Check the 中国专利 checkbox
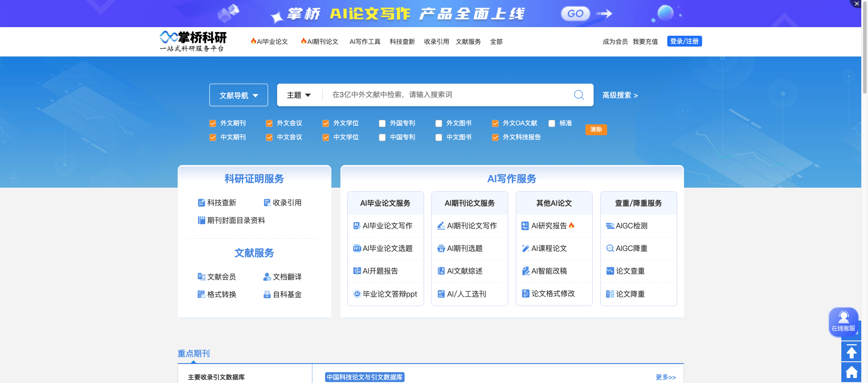This screenshot has height=383, width=868. click(382, 137)
